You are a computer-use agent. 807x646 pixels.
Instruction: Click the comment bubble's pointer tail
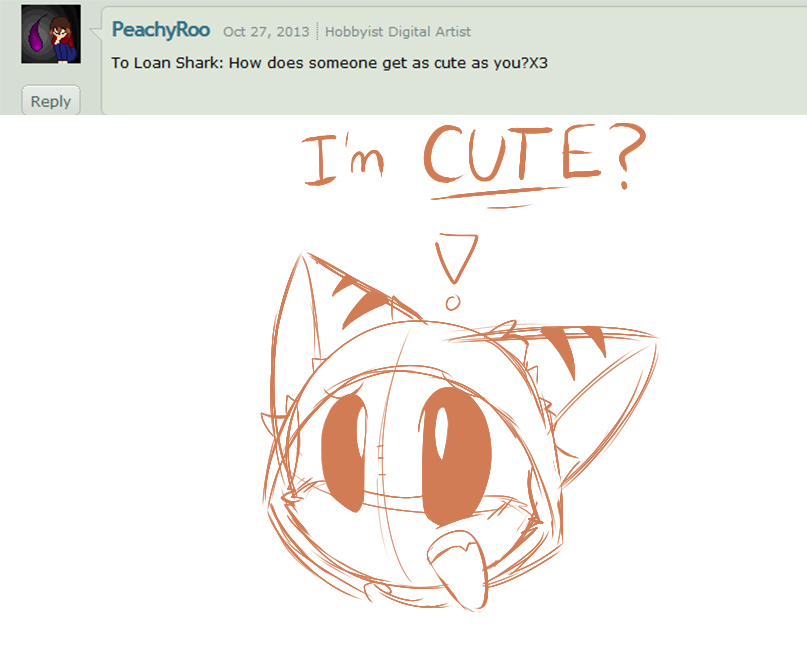(96, 32)
